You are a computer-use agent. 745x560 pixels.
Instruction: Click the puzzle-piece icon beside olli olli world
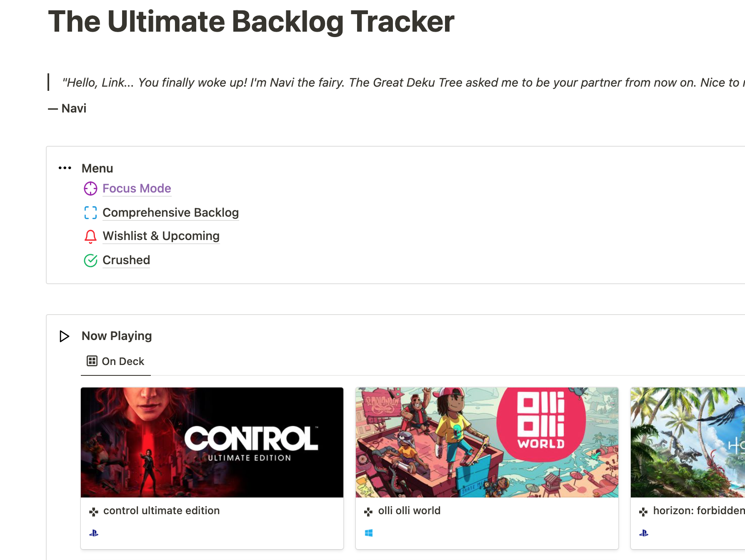click(368, 511)
